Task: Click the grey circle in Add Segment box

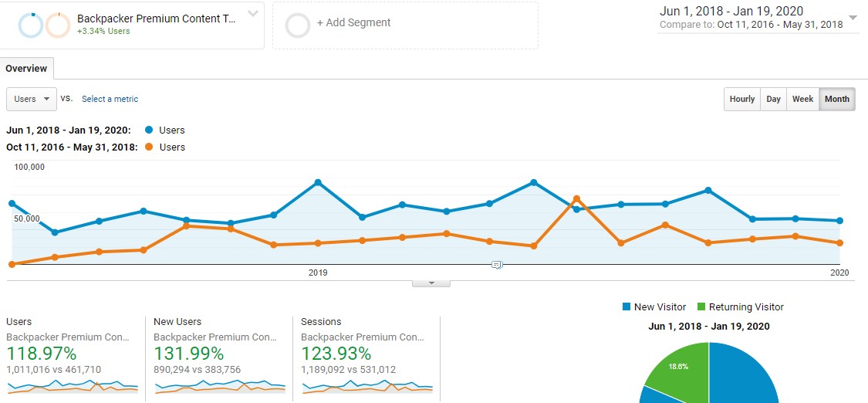Action: [x=297, y=25]
